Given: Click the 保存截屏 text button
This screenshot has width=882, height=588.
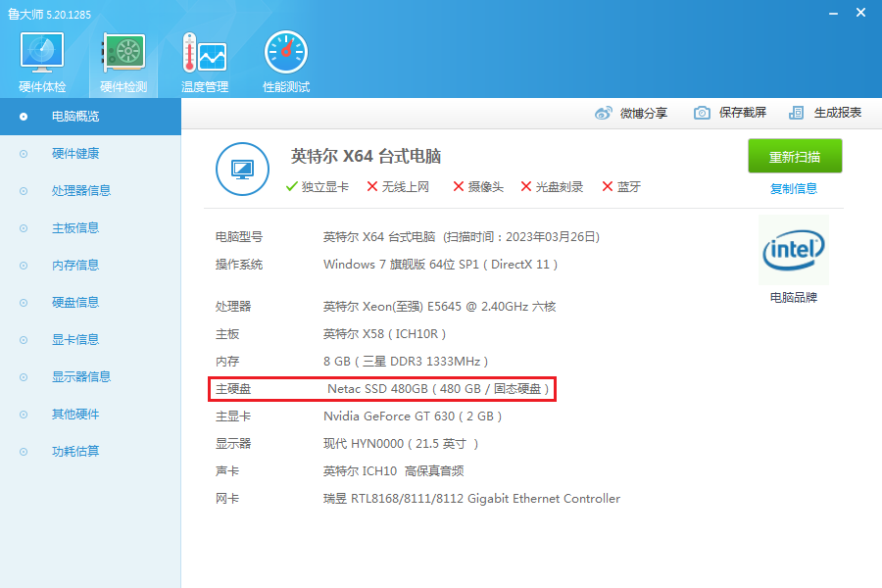Looking at the screenshot, I should (743, 113).
